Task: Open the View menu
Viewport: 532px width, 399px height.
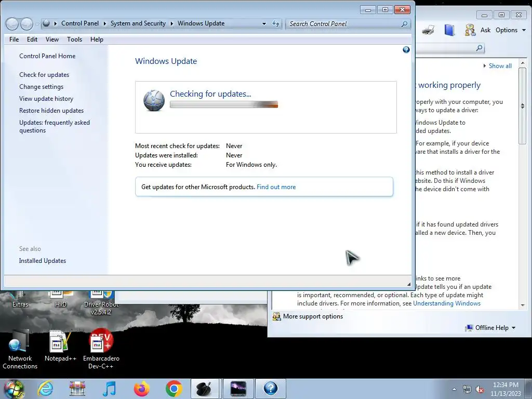Action: click(x=52, y=39)
